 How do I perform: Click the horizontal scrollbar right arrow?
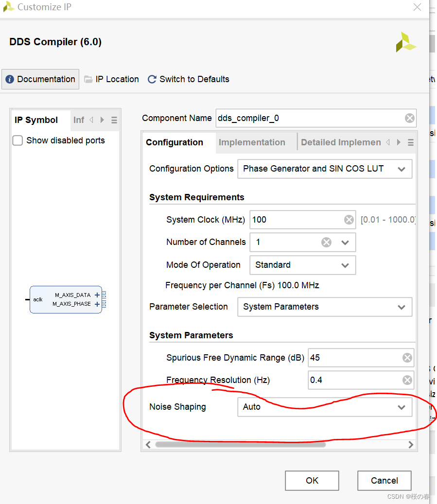(411, 445)
